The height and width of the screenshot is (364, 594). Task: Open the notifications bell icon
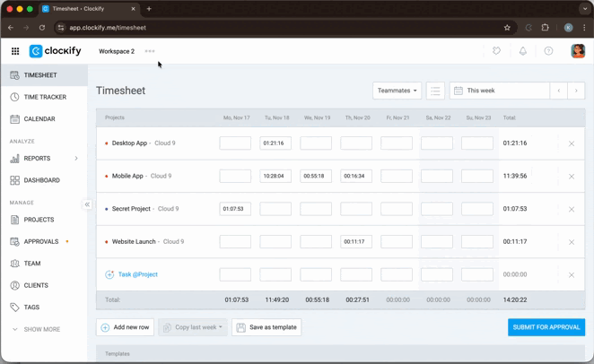pos(522,51)
